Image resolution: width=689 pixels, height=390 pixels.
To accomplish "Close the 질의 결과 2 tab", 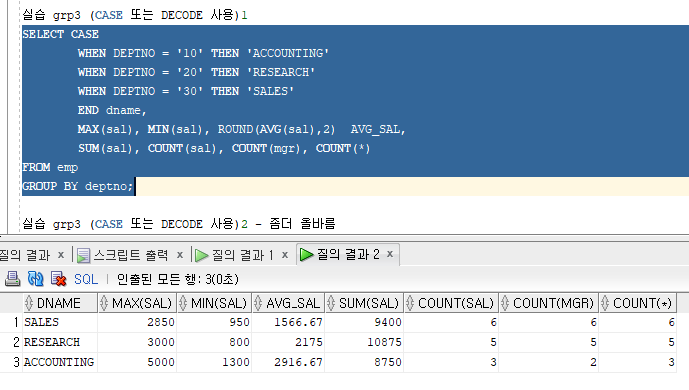I will tap(390, 254).
